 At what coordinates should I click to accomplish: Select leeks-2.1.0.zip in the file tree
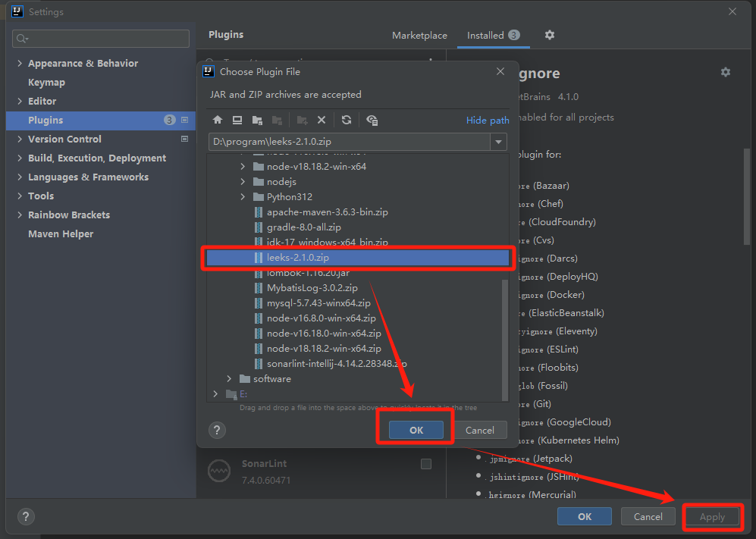(358, 258)
